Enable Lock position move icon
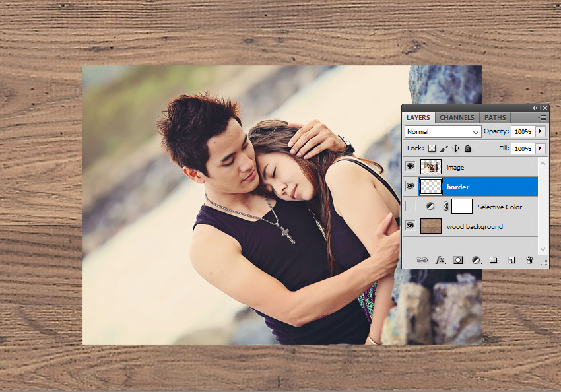Image resolution: width=561 pixels, height=392 pixels. pyautogui.click(x=455, y=149)
